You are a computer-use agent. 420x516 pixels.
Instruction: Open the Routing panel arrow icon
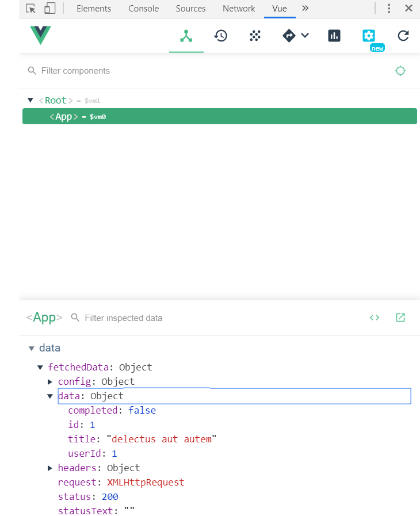coord(289,36)
